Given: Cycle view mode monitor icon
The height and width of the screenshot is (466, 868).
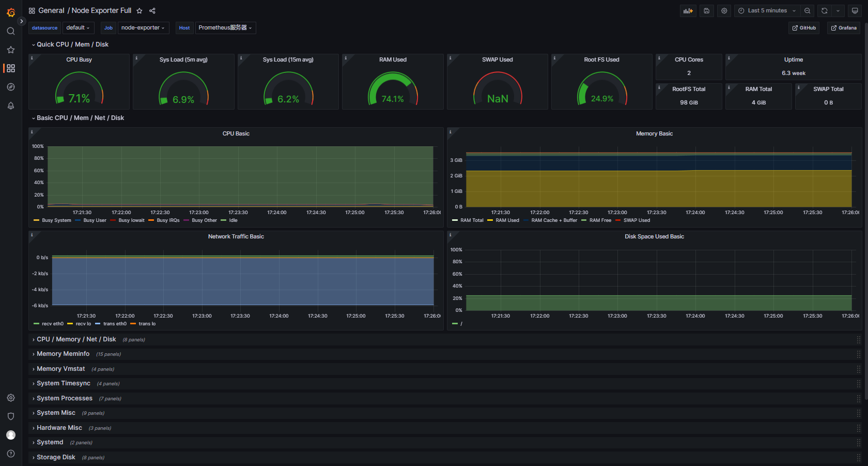Looking at the screenshot, I should (855, 11).
